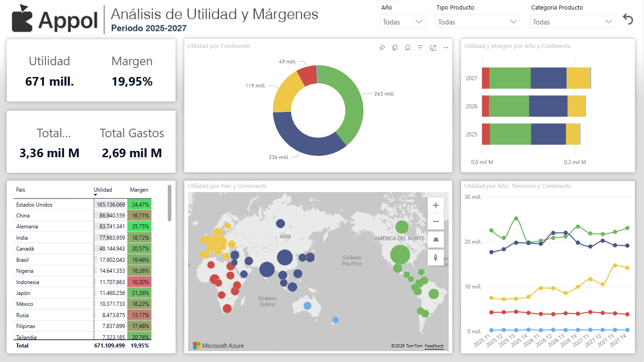The height and width of the screenshot is (362, 644).
Task: Open filters for the Utilidad por Continente visual
Action: click(420, 47)
